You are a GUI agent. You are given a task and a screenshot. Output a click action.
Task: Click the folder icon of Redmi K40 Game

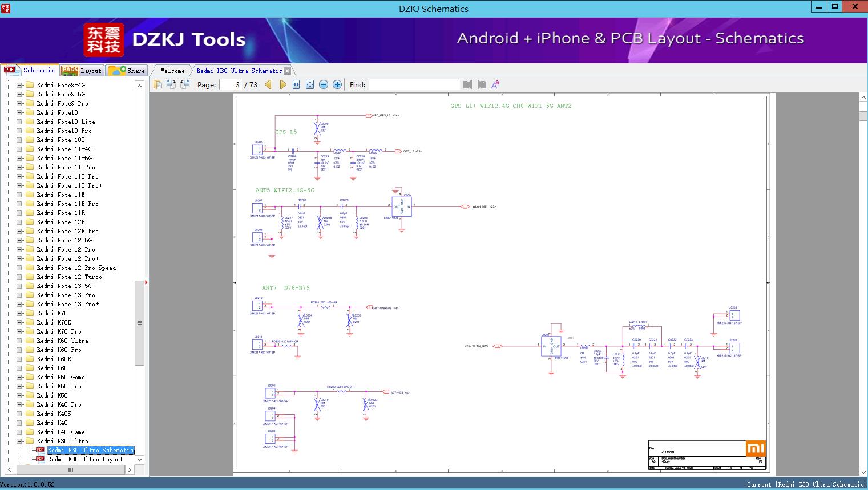pos(30,432)
